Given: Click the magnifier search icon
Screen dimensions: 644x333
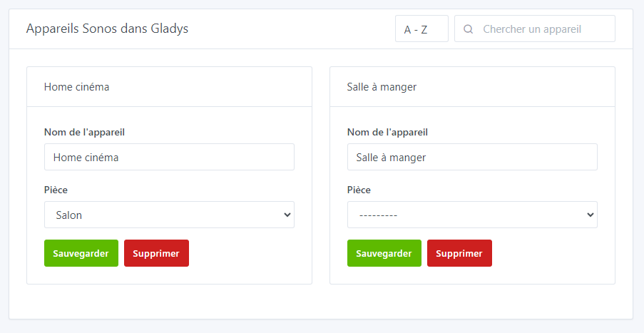Looking at the screenshot, I should (x=469, y=29).
